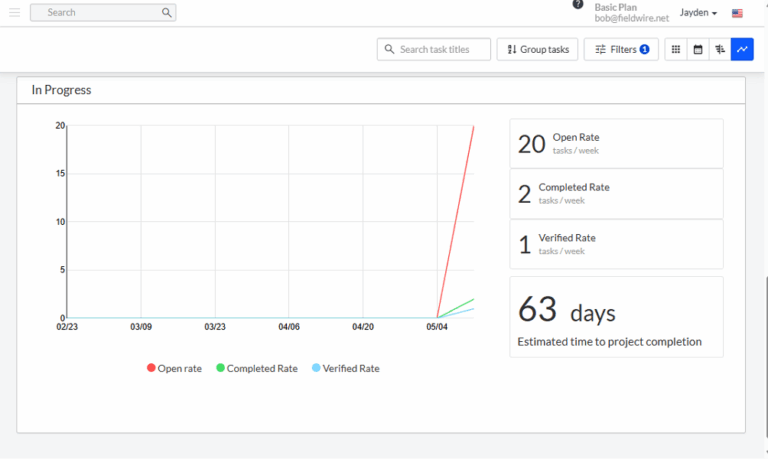
Task: Click the US flag language icon
Action: (x=737, y=13)
